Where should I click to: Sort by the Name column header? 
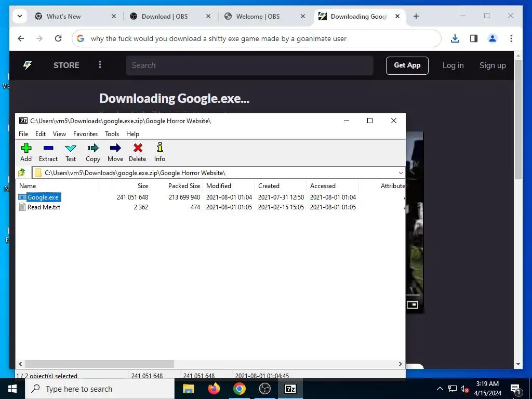click(x=58, y=186)
